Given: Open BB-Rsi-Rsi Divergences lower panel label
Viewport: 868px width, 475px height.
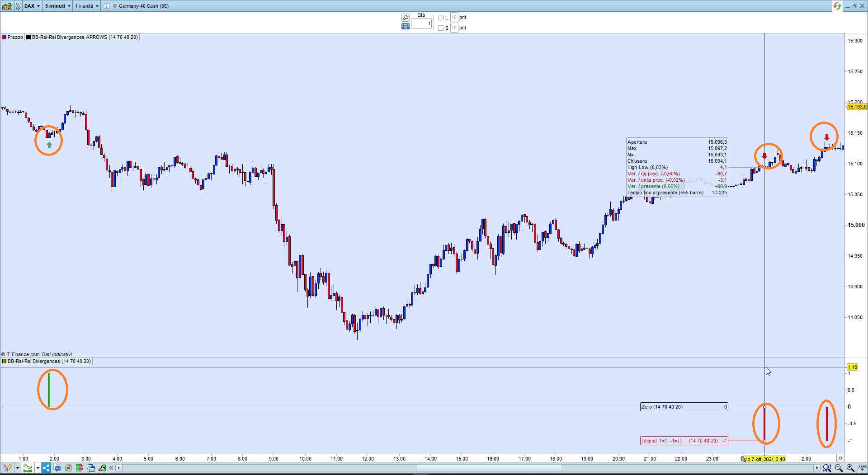Looking at the screenshot, I should 47,361.
